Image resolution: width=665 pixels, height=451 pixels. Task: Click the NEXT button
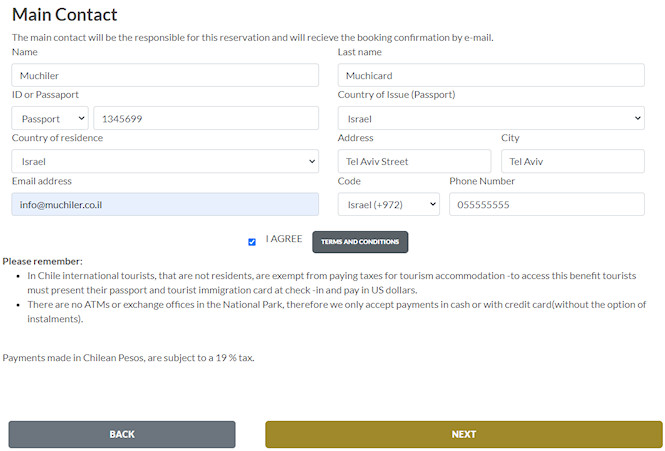[x=463, y=434]
